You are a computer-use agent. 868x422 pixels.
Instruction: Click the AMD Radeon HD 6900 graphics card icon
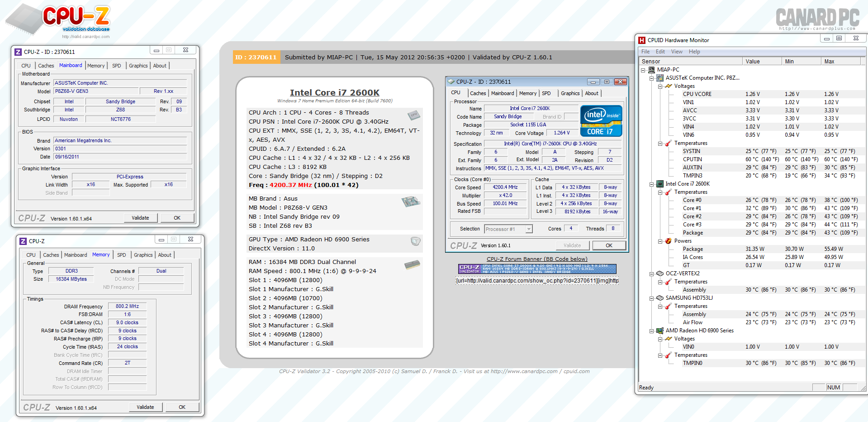click(660, 331)
